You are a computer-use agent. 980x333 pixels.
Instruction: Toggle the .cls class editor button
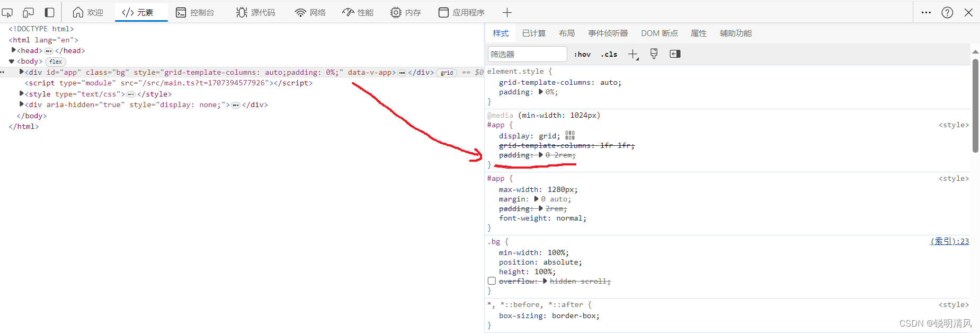pyautogui.click(x=609, y=54)
